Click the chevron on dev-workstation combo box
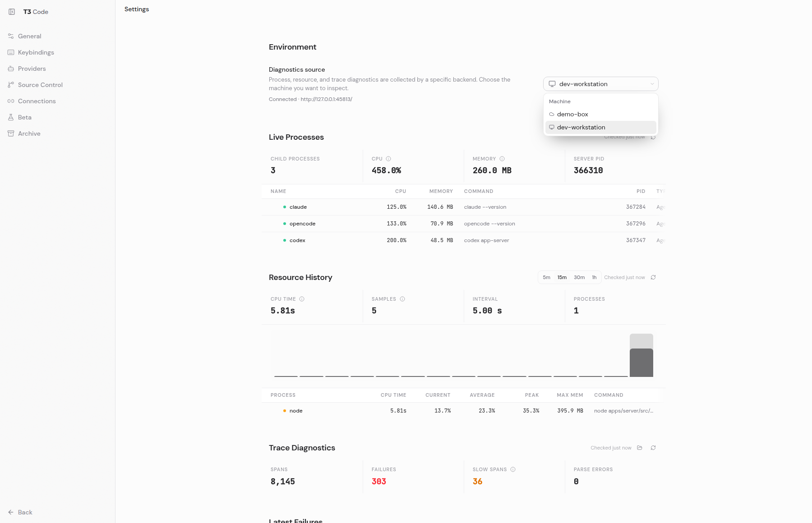This screenshot has height=523, width=812. click(x=652, y=84)
